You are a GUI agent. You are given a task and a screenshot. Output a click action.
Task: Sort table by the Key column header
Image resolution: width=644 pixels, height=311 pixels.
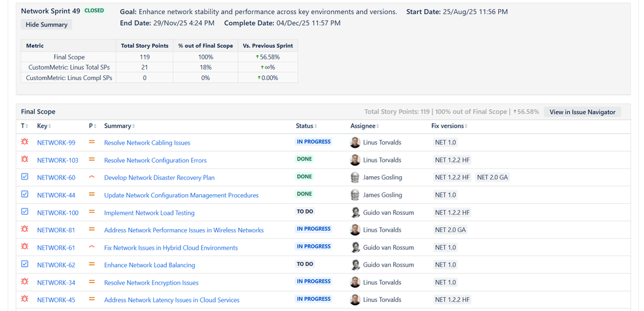44,126
